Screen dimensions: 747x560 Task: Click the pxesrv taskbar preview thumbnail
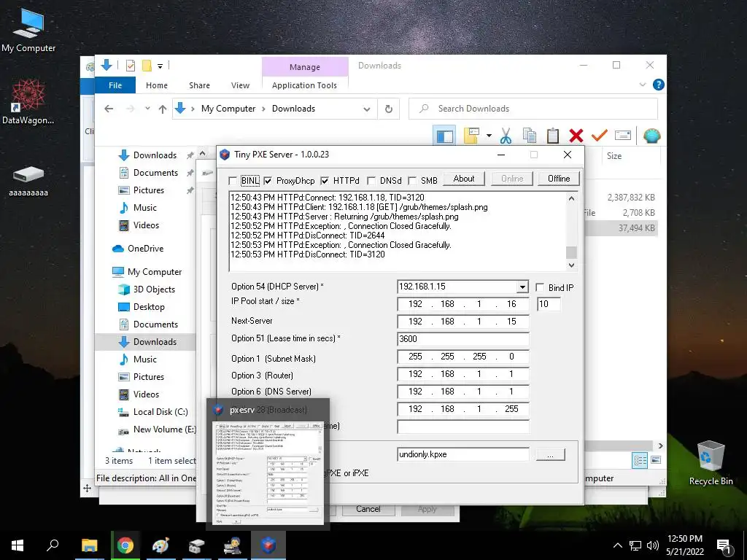tap(268, 472)
